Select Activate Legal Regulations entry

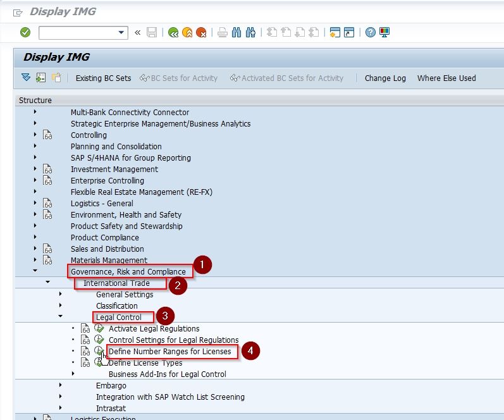[x=154, y=329]
